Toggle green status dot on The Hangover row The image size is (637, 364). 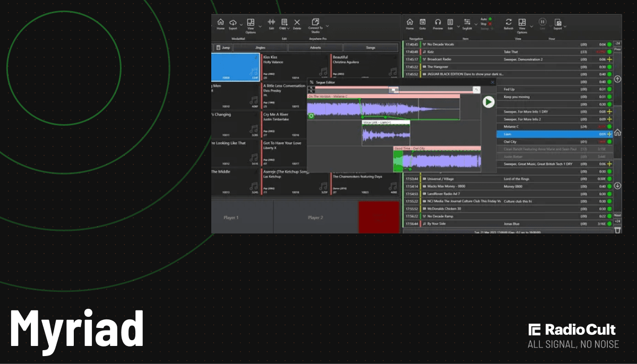[x=609, y=67]
